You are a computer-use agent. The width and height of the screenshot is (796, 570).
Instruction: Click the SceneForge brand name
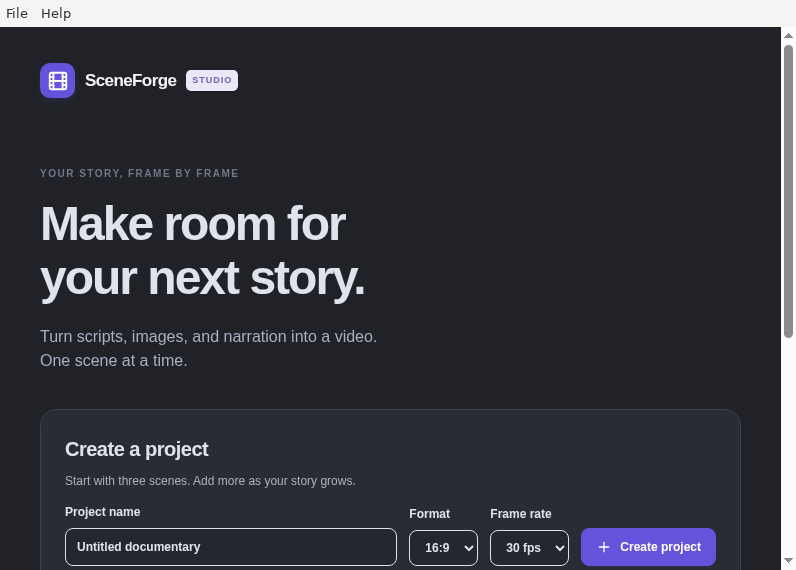point(130,80)
